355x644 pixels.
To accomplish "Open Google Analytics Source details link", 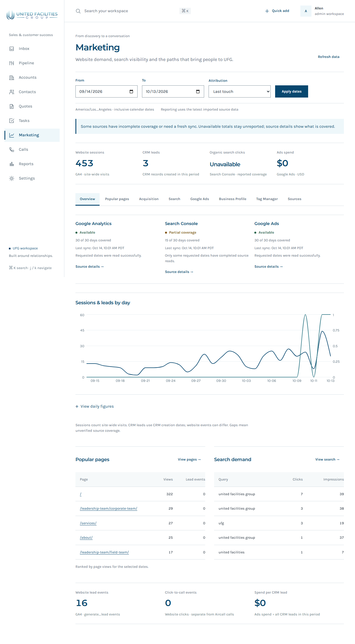I will [x=90, y=267].
